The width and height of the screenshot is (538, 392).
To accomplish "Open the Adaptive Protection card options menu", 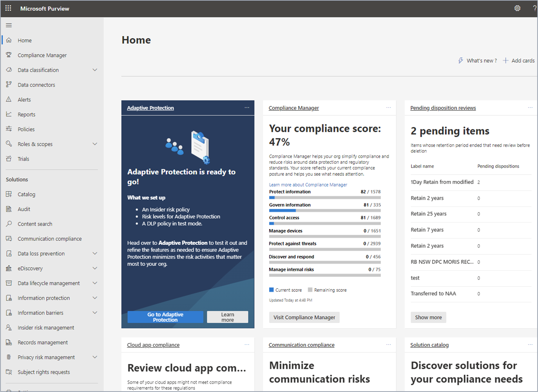I will coord(247,108).
